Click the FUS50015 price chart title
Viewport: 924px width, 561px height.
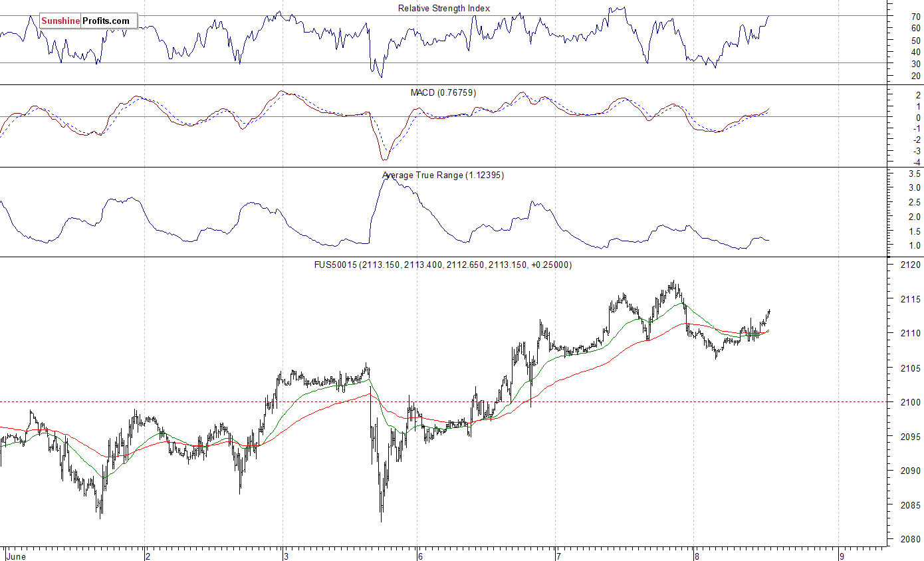point(443,265)
